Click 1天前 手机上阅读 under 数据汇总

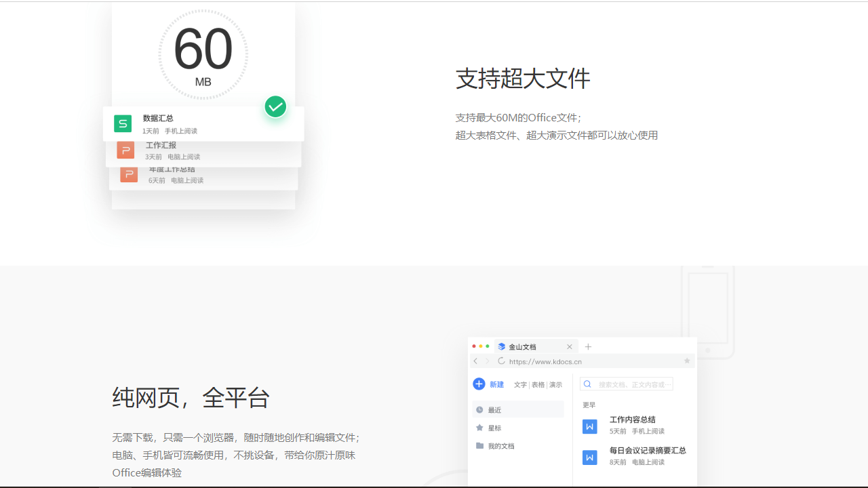click(x=170, y=131)
